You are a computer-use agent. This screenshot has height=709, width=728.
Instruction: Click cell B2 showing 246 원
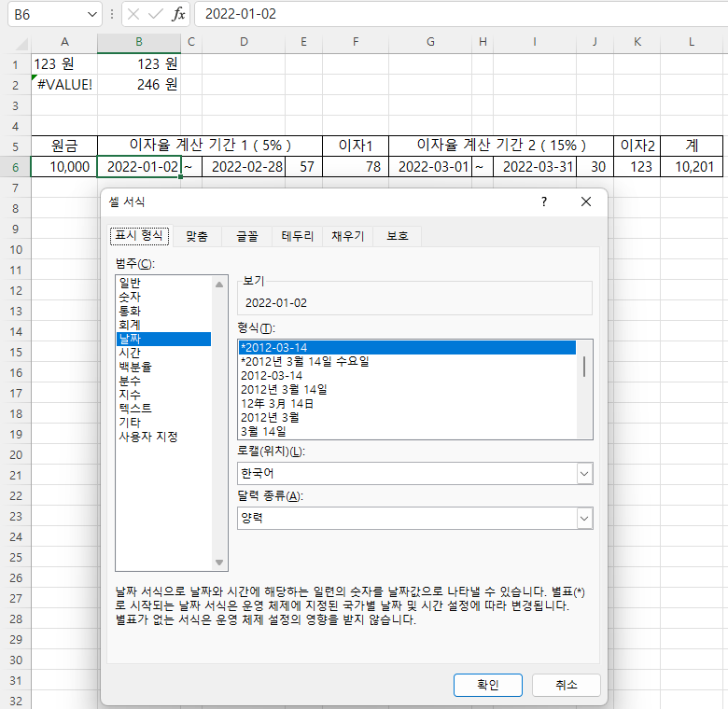tap(139, 85)
